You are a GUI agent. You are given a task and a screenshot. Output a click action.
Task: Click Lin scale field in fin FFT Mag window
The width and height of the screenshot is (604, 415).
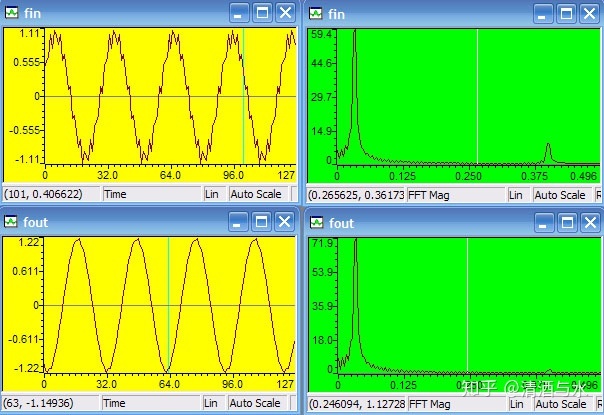coord(518,195)
